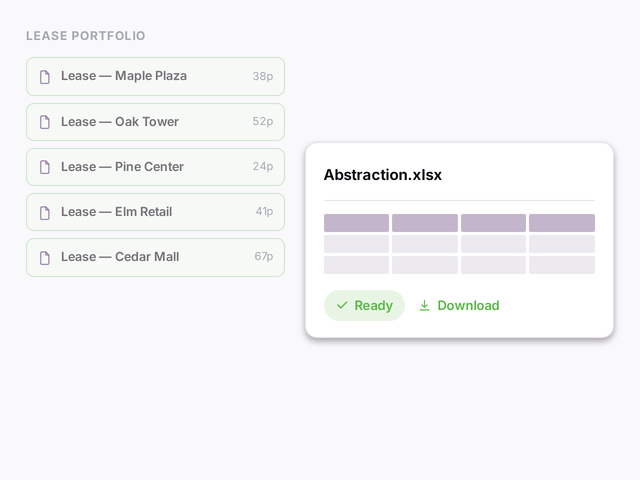Click the 52p page count

coord(262,121)
